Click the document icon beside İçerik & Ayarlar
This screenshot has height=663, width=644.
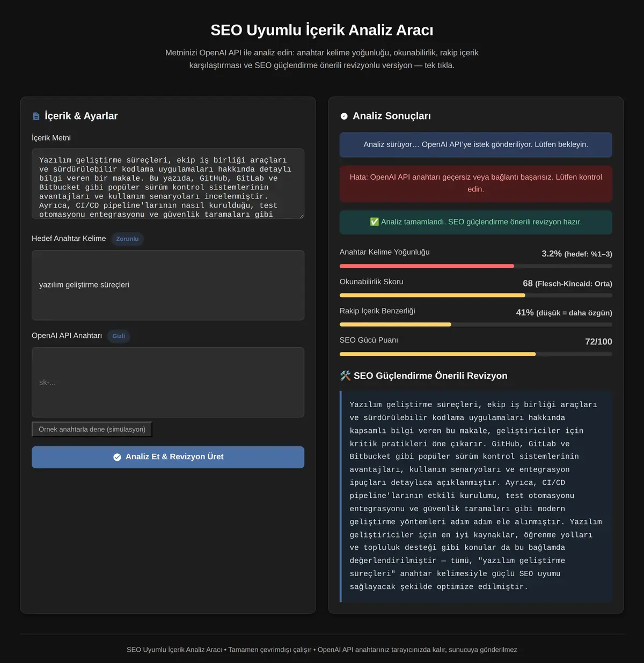tap(36, 116)
